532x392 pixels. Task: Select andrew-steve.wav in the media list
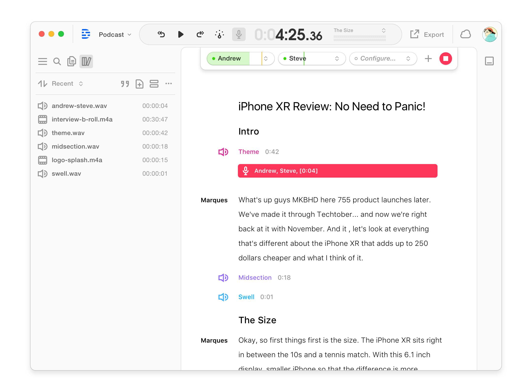coord(105,106)
